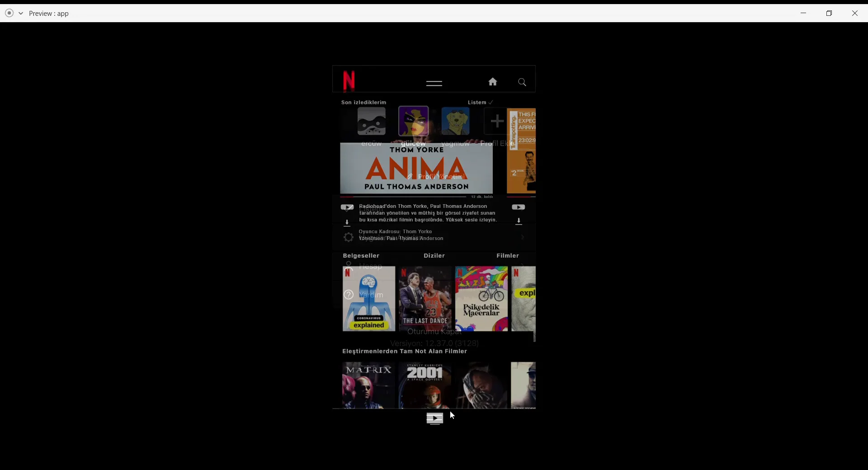Open search with the magnifier icon
Viewport: 868px width, 470px height.
pyautogui.click(x=522, y=82)
